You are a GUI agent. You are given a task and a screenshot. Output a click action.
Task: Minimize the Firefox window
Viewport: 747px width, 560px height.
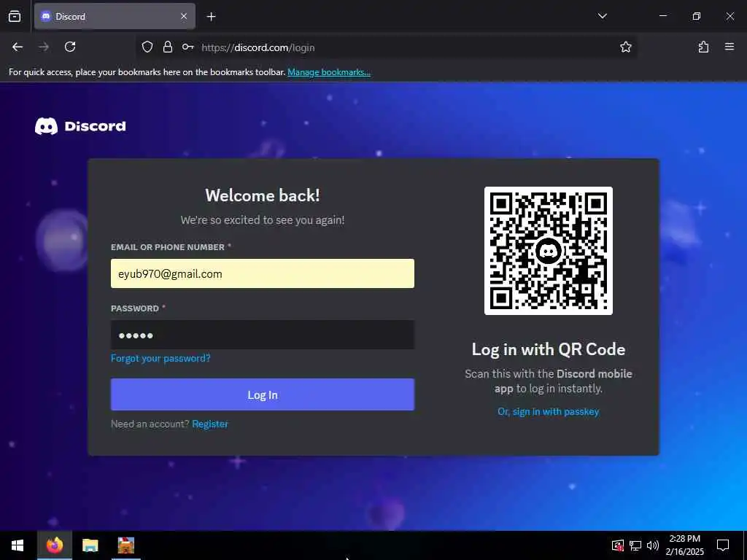(x=663, y=16)
